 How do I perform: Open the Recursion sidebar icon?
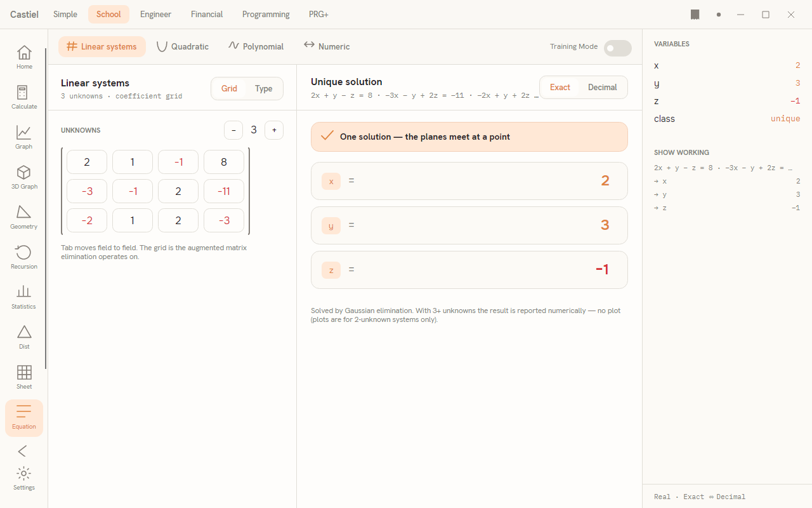(x=24, y=257)
